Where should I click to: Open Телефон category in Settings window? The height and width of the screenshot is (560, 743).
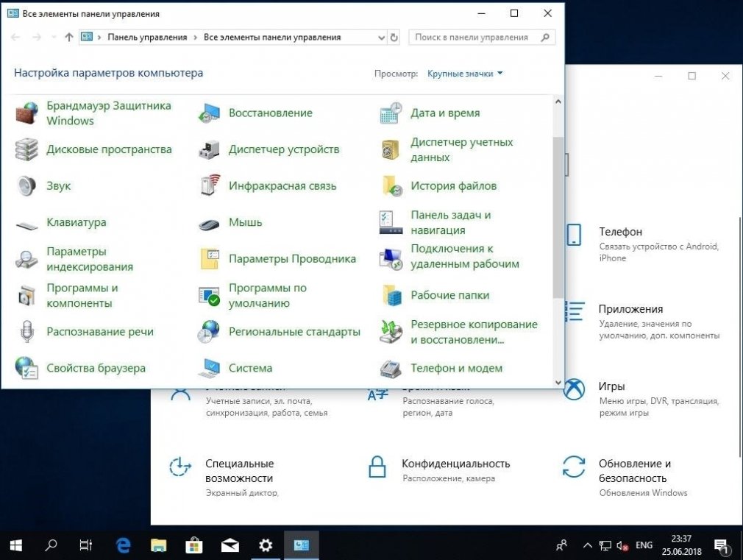[644, 244]
